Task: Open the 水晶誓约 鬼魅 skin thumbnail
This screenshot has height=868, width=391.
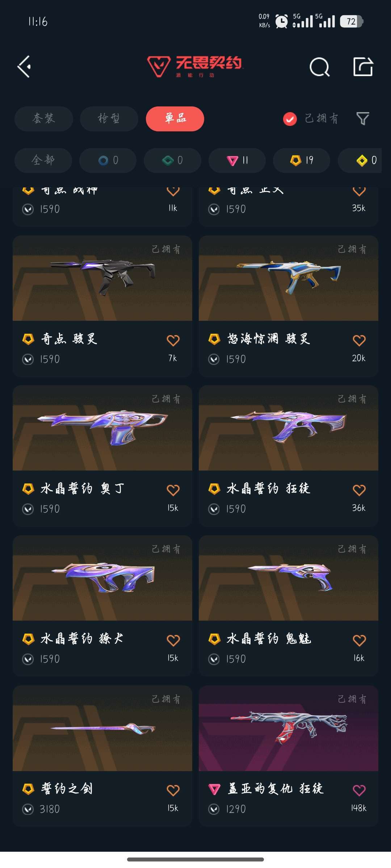Action: coord(289,578)
